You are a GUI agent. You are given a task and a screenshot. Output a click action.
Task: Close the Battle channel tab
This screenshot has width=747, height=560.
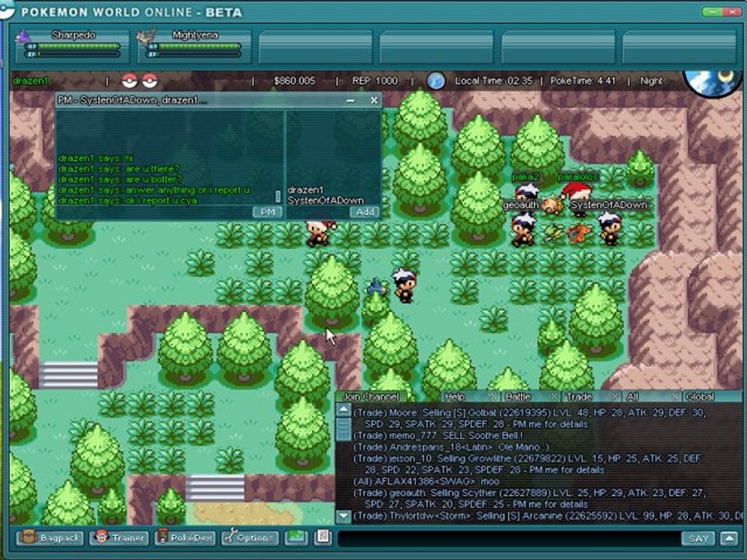(555, 397)
